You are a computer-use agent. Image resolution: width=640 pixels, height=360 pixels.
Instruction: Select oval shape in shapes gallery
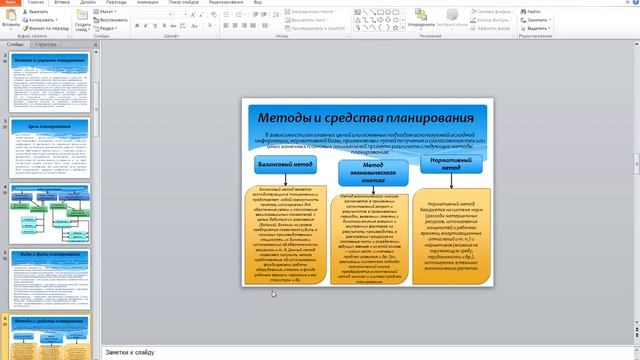pyautogui.click(x=388, y=12)
